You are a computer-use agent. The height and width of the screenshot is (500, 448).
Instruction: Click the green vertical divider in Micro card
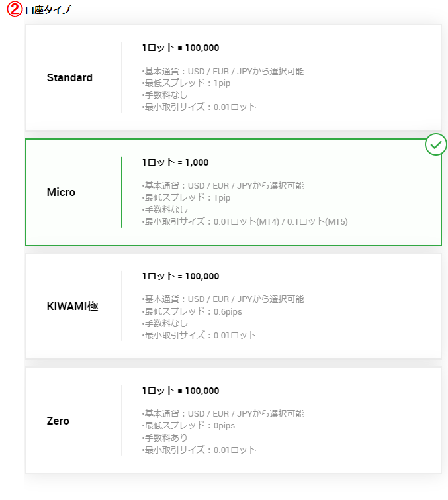122,192
